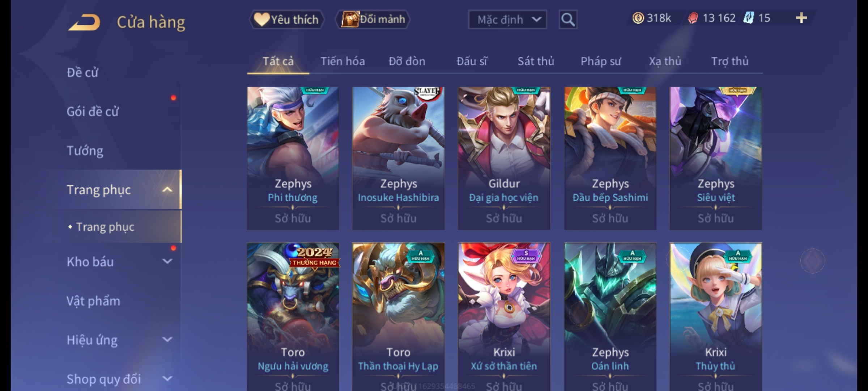Switch to the Pháp sư tab
The image size is (868, 391).
click(601, 61)
